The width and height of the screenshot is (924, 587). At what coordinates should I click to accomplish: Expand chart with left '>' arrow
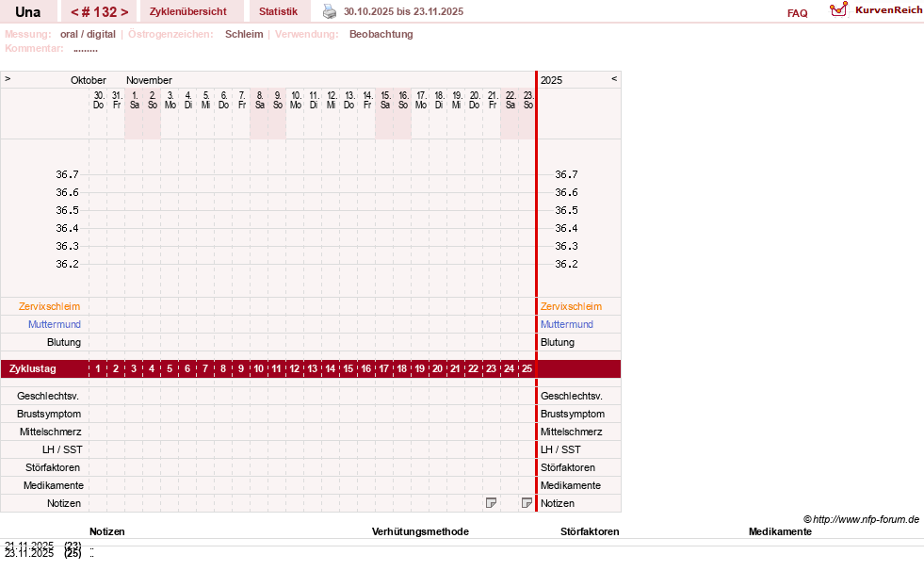click(x=8, y=78)
